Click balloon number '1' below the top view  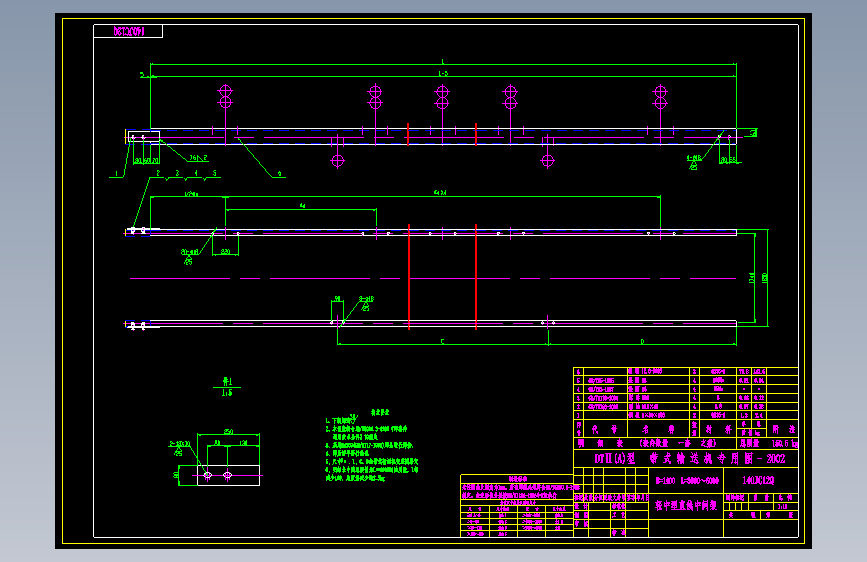click(116, 174)
